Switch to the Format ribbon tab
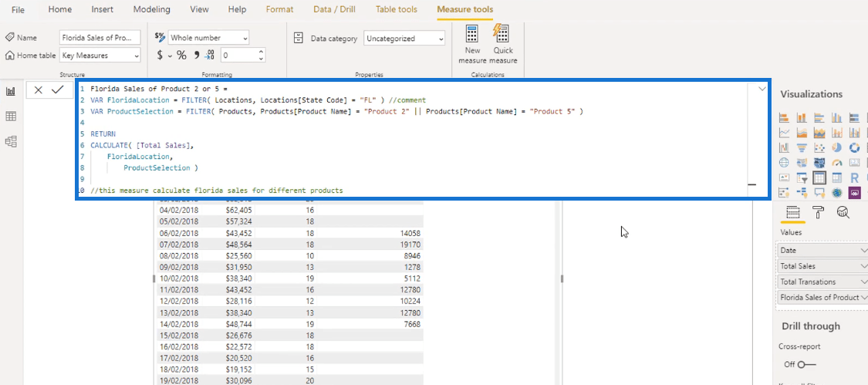The height and width of the screenshot is (385, 868). [x=279, y=9]
